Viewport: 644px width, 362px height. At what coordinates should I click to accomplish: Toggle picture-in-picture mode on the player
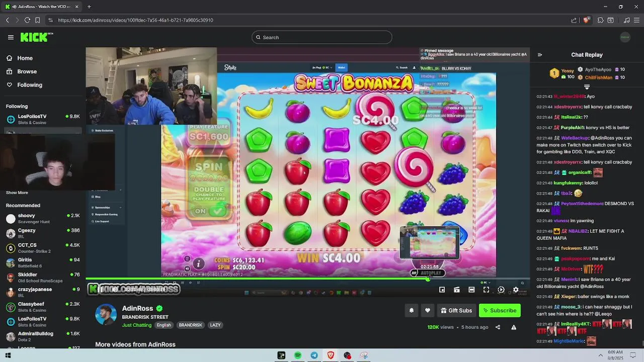(x=442, y=290)
